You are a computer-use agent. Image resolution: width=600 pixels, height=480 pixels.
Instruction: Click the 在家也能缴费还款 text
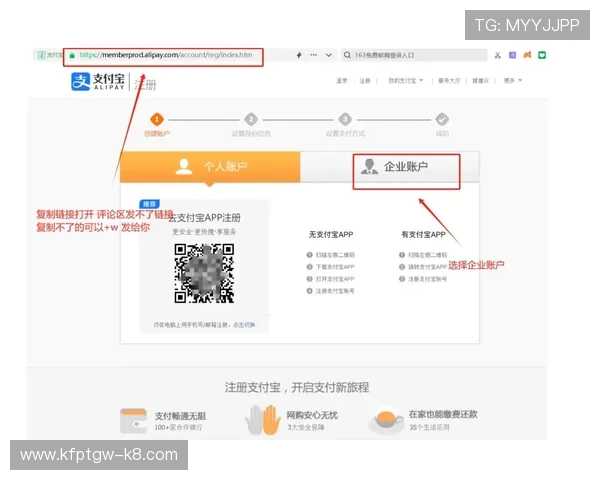click(x=443, y=415)
